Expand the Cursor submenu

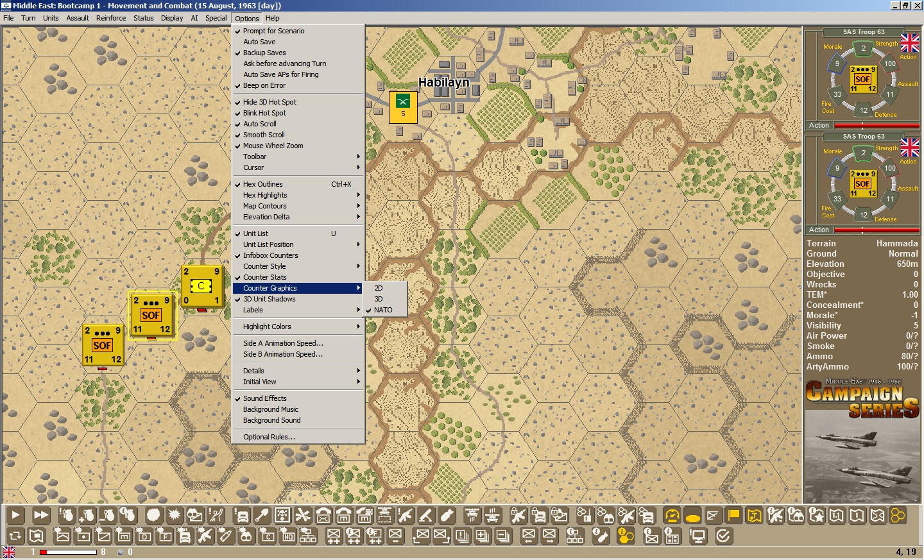(x=298, y=167)
